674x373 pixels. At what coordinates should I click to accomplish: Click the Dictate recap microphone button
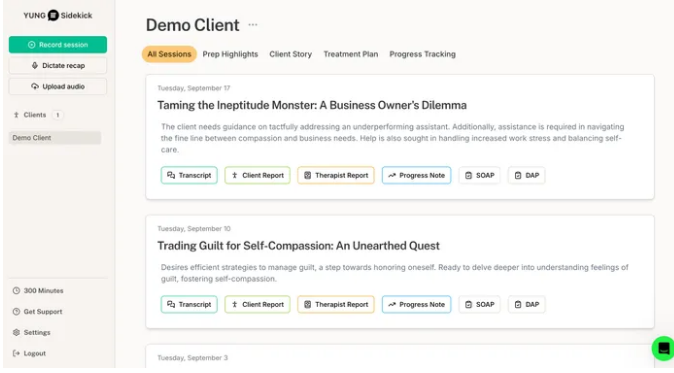tap(58, 66)
